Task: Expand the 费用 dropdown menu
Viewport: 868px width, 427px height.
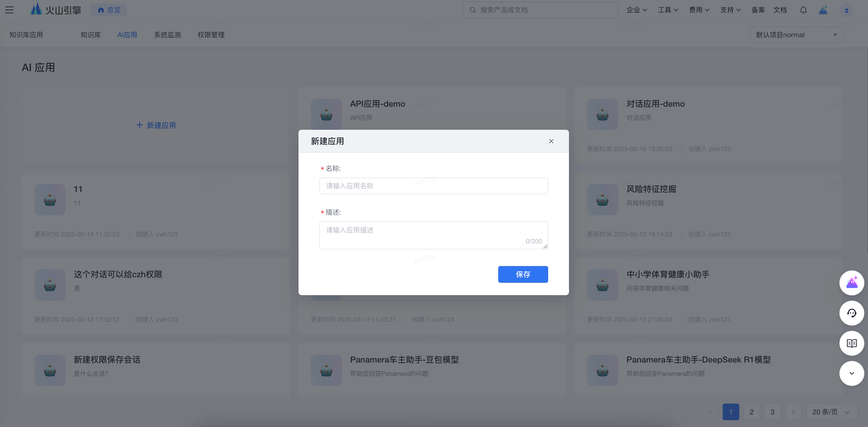Action: tap(699, 10)
